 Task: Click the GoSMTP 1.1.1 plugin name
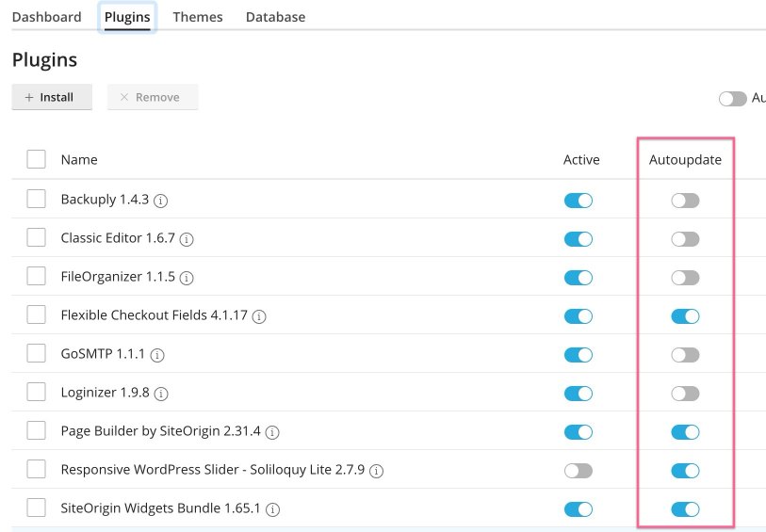(103, 353)
